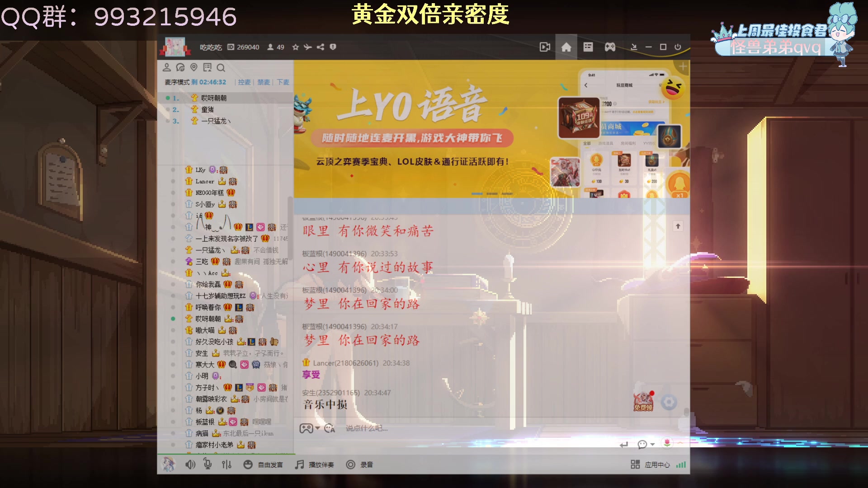
Task: Click the location pin icon
Action: tap(194, 67)
